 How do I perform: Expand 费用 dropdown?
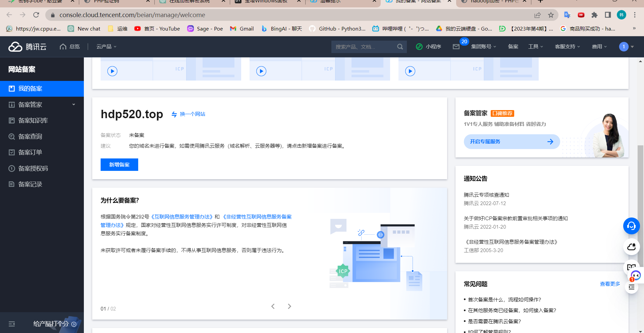[x=599, y=47]
